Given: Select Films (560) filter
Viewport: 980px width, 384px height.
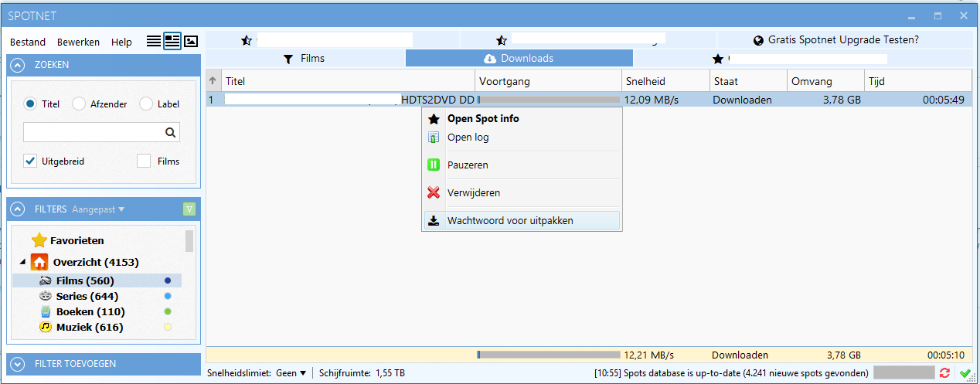Looking at the screenshot, I should coord(85,280).
